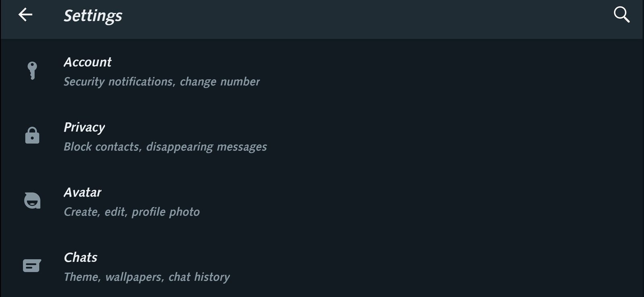644x297 pixels.
Task: Click blank area right of Account row
Action: pos(443,72)
